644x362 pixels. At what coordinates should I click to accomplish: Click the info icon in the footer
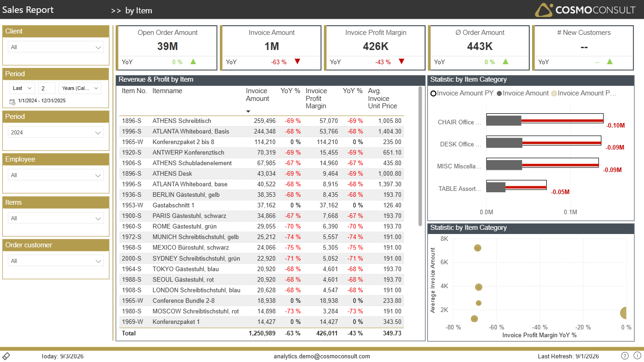coord(637,356)
